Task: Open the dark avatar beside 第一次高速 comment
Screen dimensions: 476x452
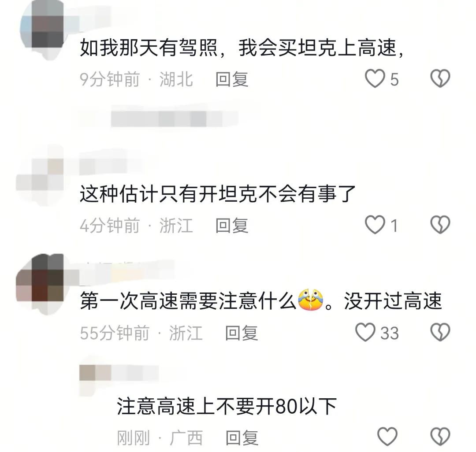Action: tap(40, 284)
